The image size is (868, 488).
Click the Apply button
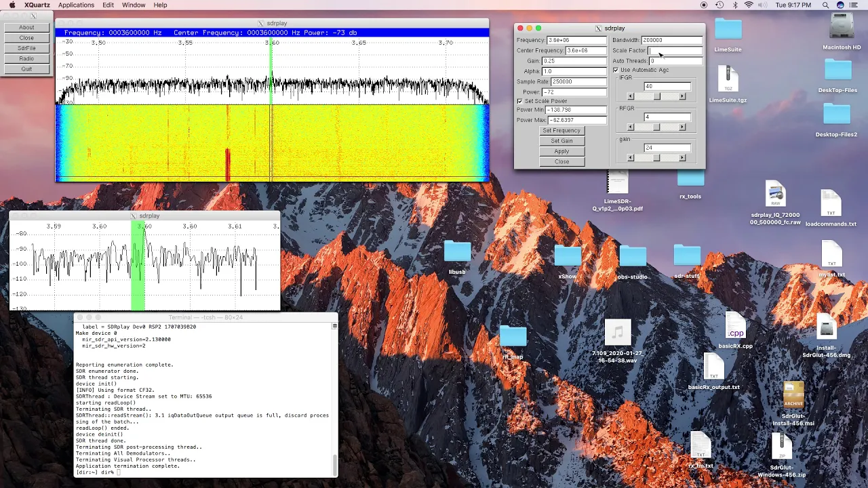561,151
